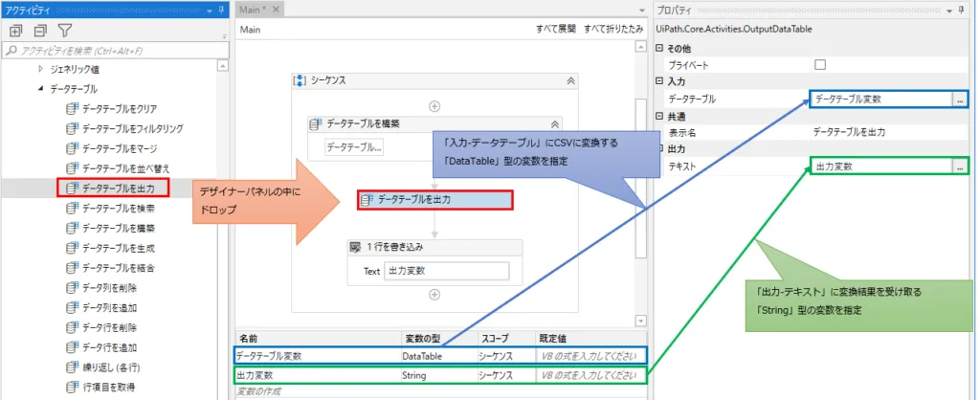Click the bottom plus add-activity button in sequence
The height and width of the screenshot is (400, 980).
[434, 295]
